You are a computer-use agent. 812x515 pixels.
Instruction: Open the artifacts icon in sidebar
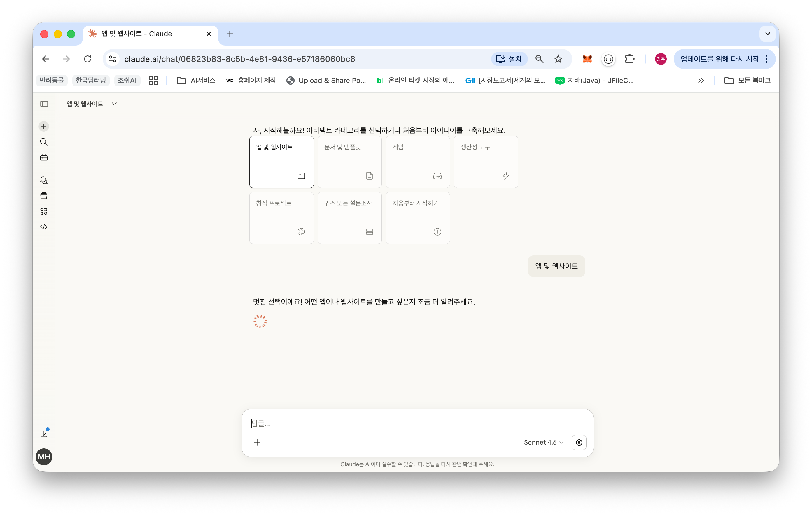tap(44, 211)
